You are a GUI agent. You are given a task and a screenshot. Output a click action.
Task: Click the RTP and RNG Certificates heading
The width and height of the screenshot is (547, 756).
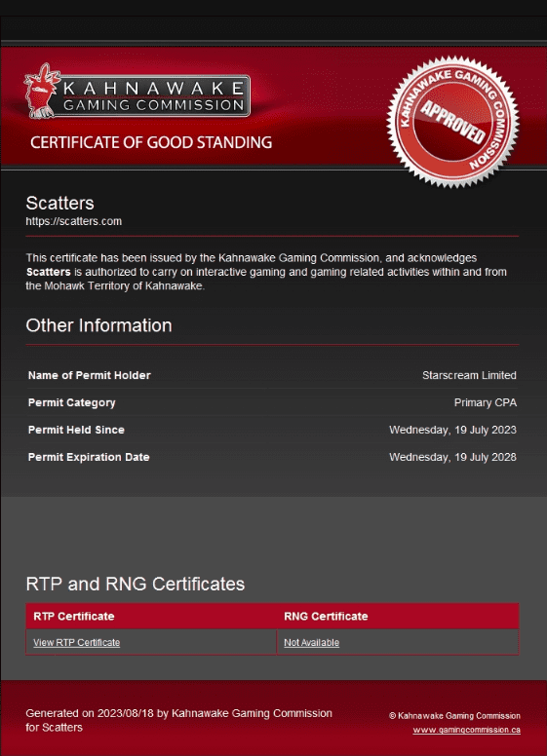(136, 584)
